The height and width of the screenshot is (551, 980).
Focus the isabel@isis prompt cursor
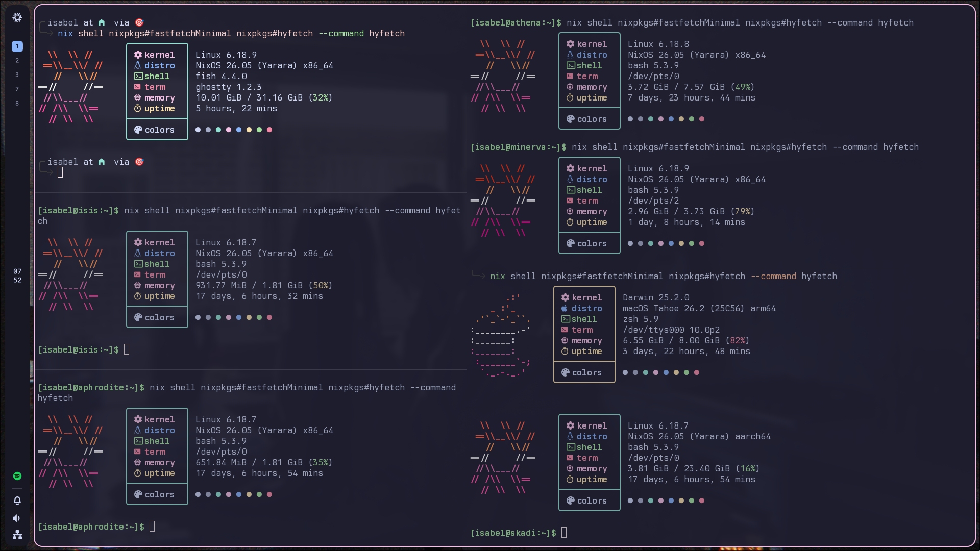tap(127, 349)
